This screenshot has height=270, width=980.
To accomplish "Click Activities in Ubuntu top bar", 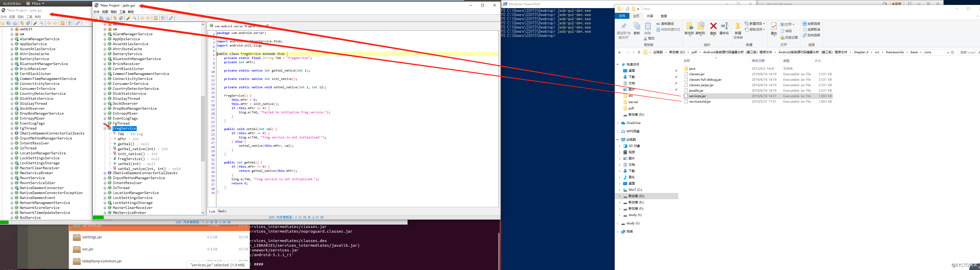I will pos(12,3).
